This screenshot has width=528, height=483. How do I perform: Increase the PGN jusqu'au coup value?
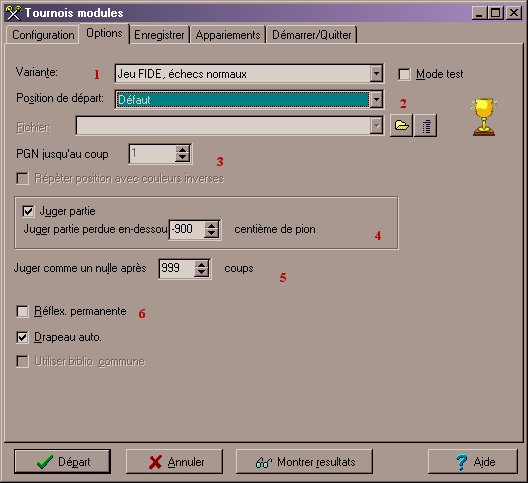(183, 150)
